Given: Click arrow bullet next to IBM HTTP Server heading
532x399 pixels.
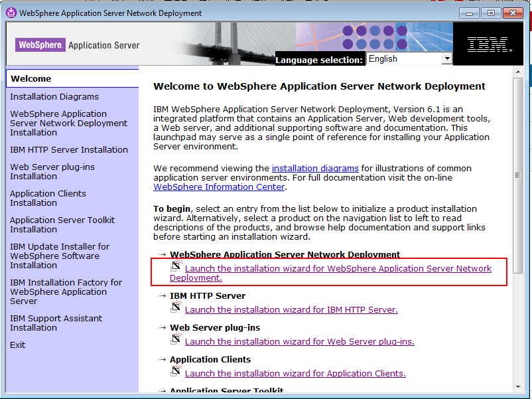Looking at the screenshot, I should click(162, 296).
